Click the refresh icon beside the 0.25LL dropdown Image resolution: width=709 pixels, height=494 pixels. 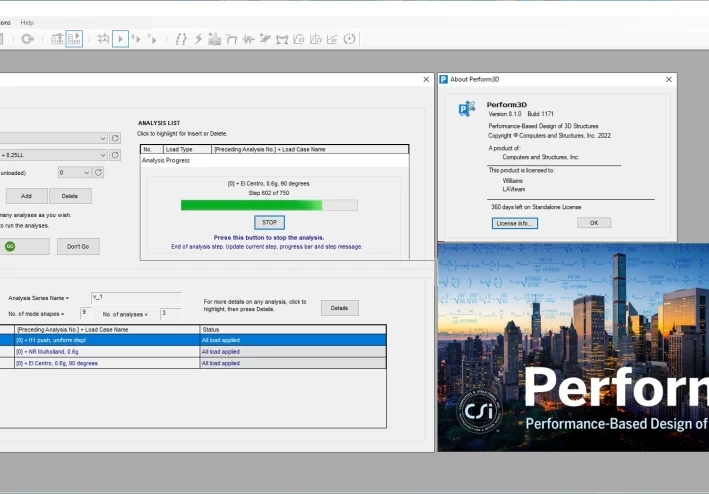pyautogui.click(x=115, y=155)
